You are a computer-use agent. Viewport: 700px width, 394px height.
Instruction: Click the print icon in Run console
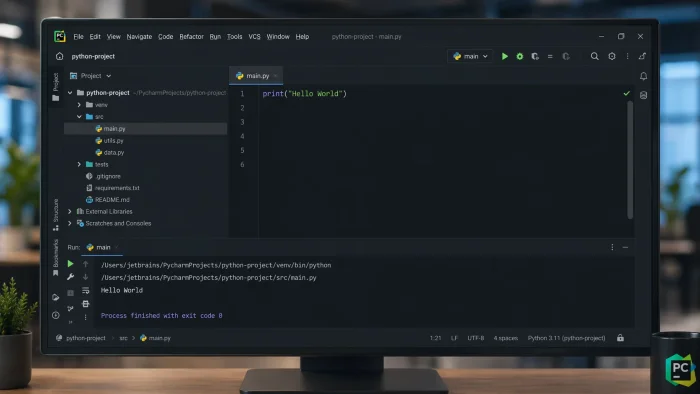[x=85, y=304]
